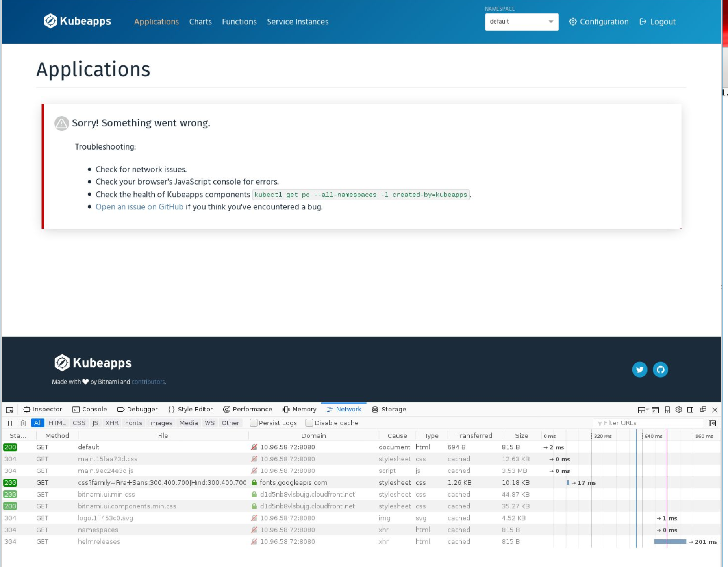Switch to the Console tab
The height and width of the screenshot is (567, 728).
(x=91, y=409)
